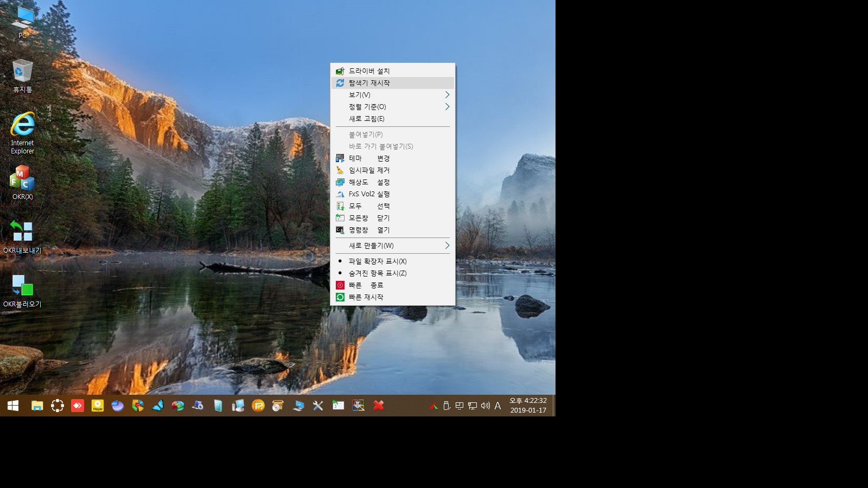This screenshot has width=868, height=488.
Task: Open File Explorer from taskbar
Action: (37, 406)
